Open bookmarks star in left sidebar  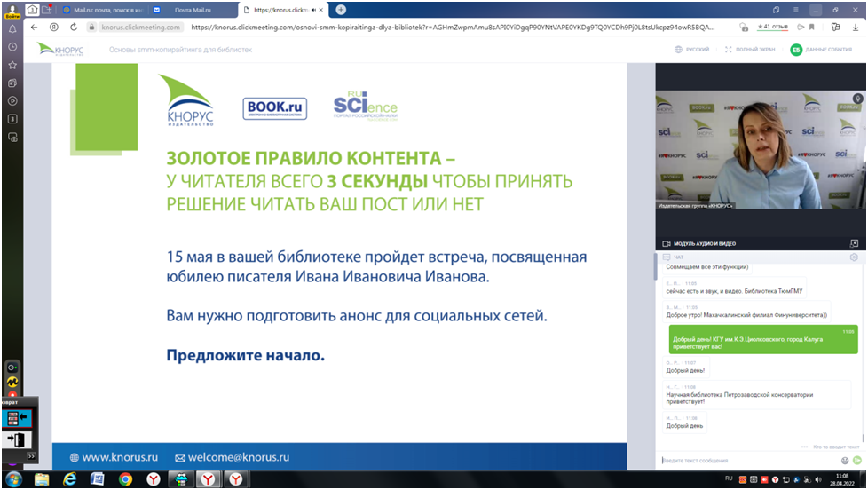12,65
